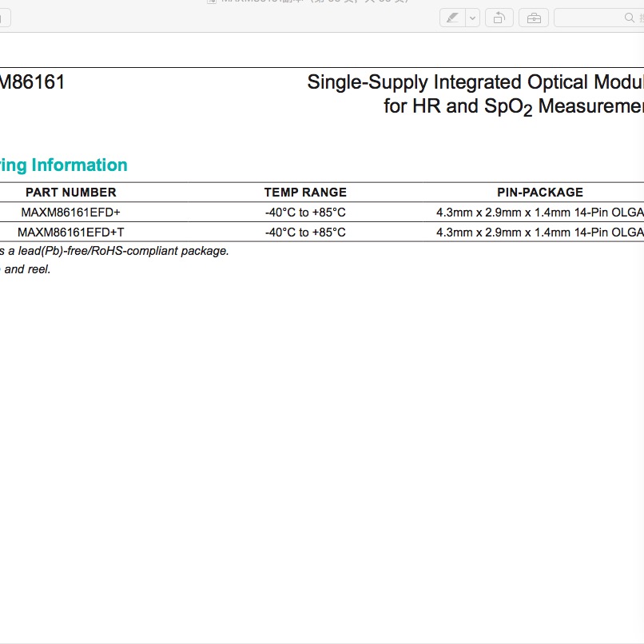The height and width of the screenshot is (644, 644).
Task: Rotate the page with the rotate icon
Action: click(499, 18)
